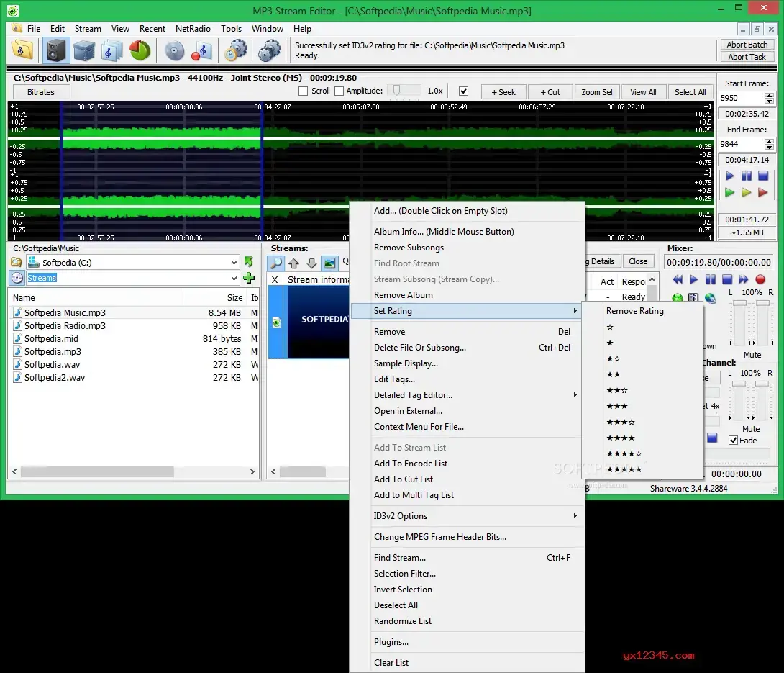Open the Softpedia (C:) drive dropdown
The image size is (784, 673).
(x=234, y=263)
